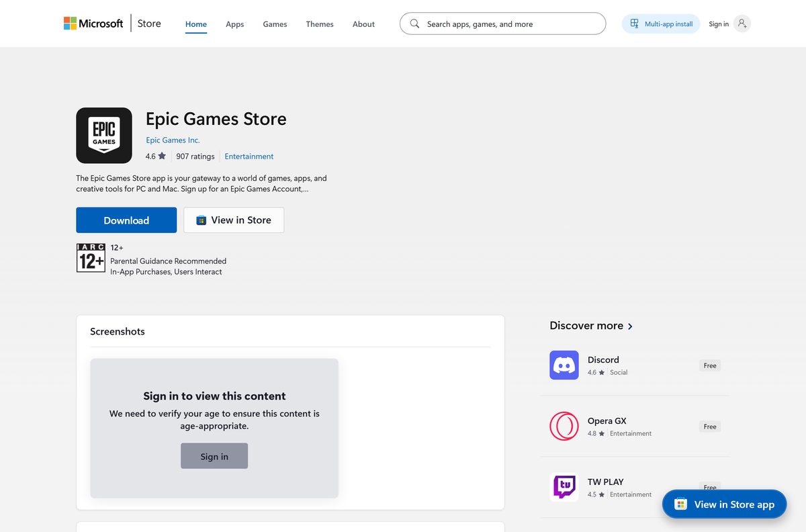Open the About tab
Screen dimensions: 806x532
point(363,24)
